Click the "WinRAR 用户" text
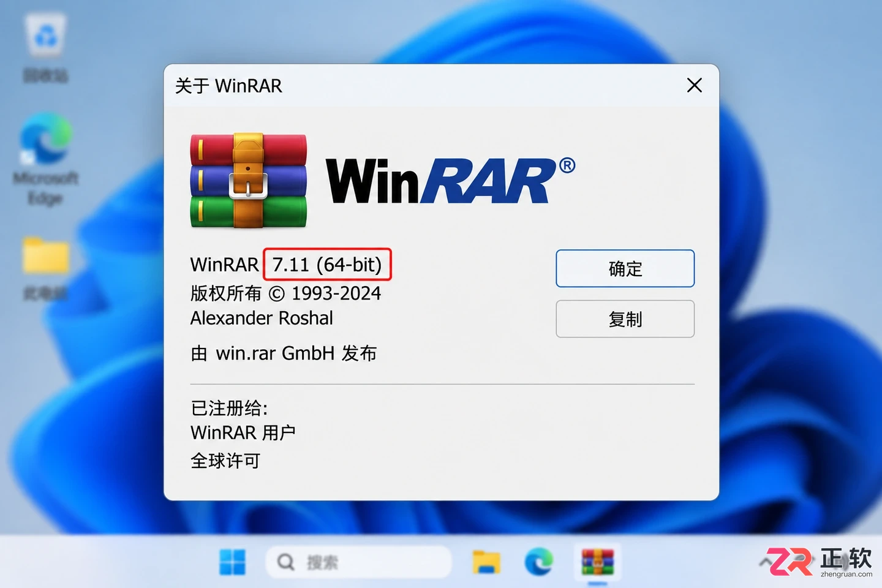The image size is (882, 588). [243, 433]
